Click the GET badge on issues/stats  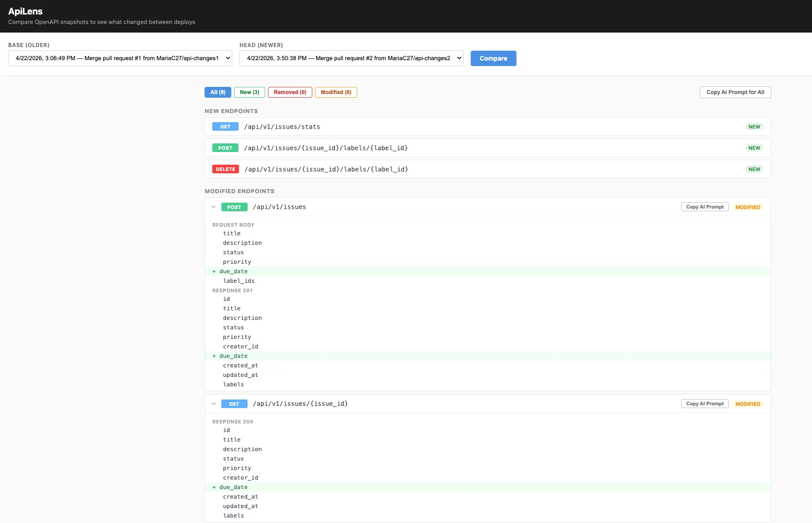225,127
